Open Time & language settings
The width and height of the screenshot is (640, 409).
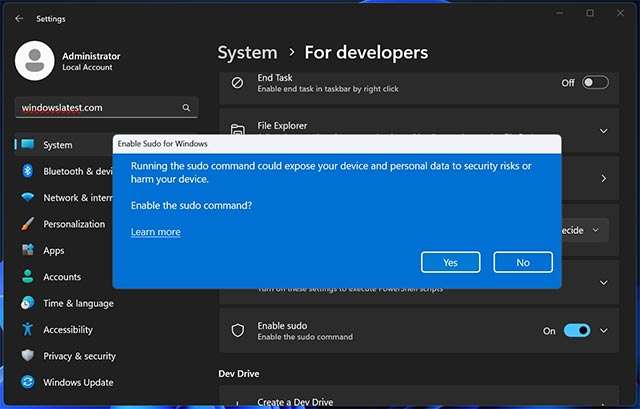coord(106,303)
